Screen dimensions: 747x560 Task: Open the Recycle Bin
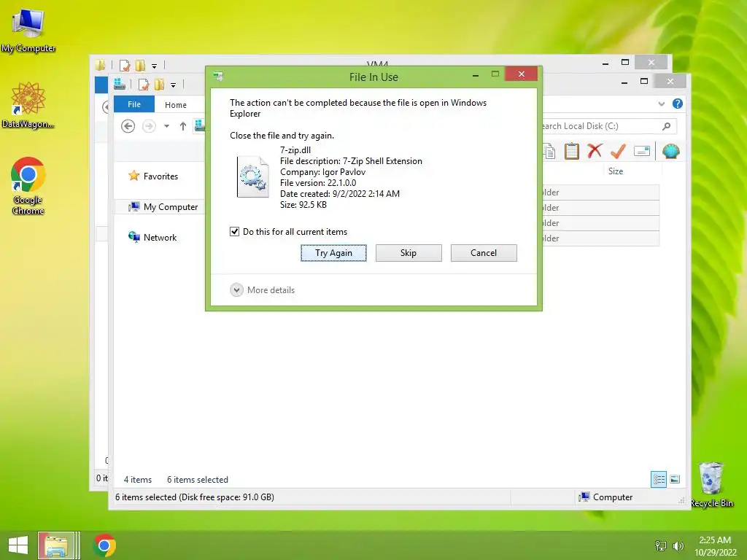tap(711, 485)
